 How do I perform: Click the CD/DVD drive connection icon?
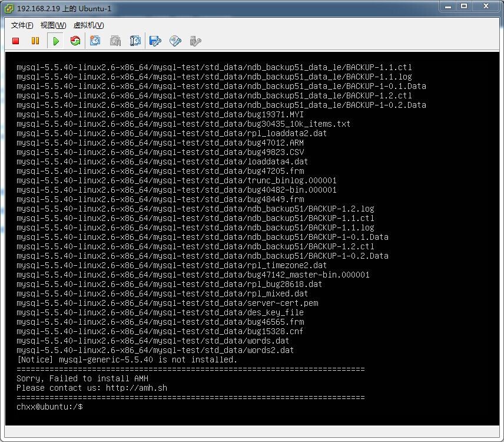pyautogui.click(x=175, y=41)
